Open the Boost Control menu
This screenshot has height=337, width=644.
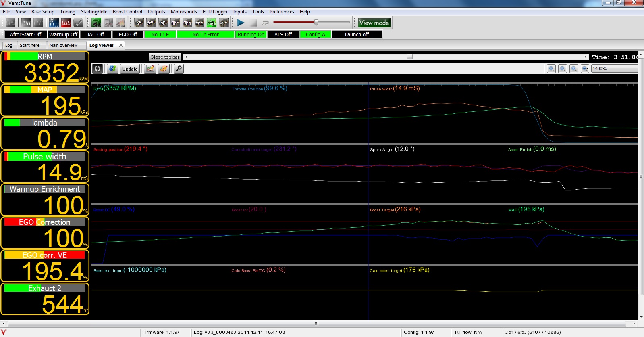click(x=127, y=12)
